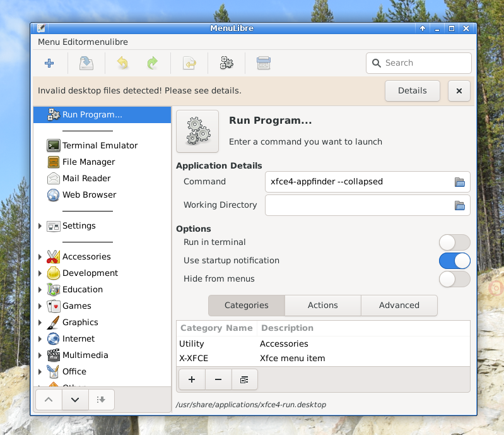Dismiss the invalid desktop files warning
The image size is (504, 435).
click(459, 91)
